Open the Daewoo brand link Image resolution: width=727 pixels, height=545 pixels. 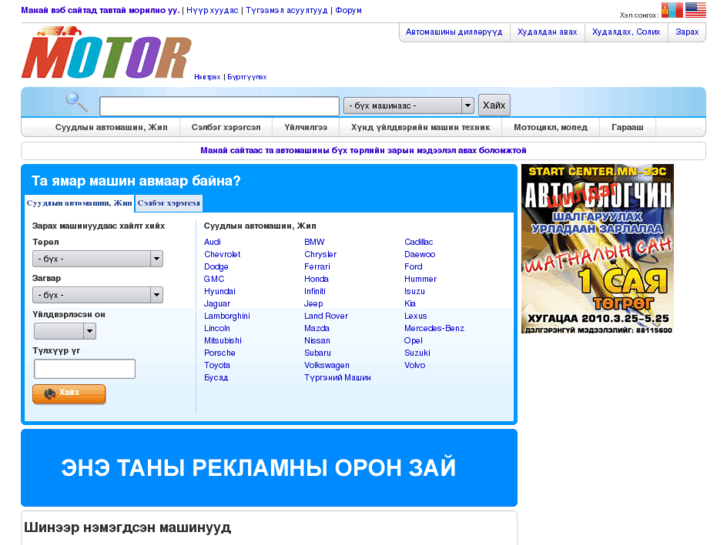tap(420, 254)
